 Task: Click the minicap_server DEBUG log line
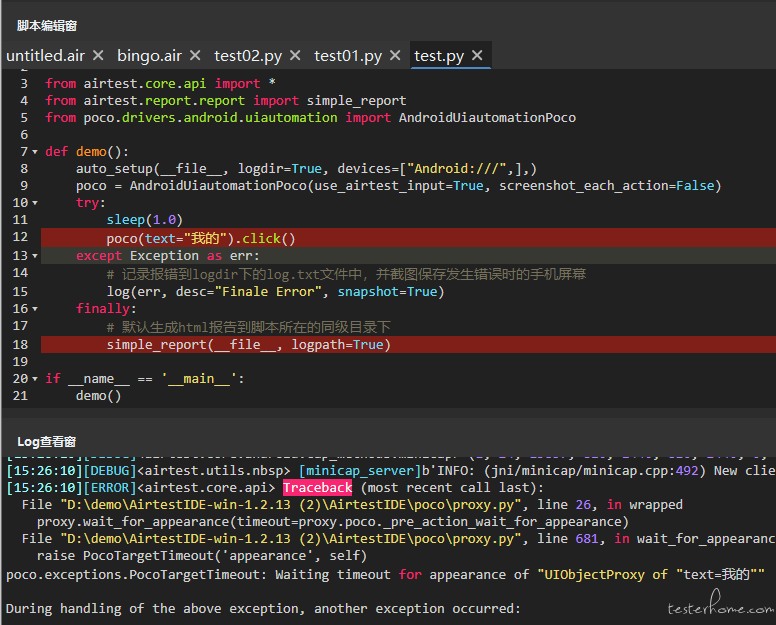[391, 471]
